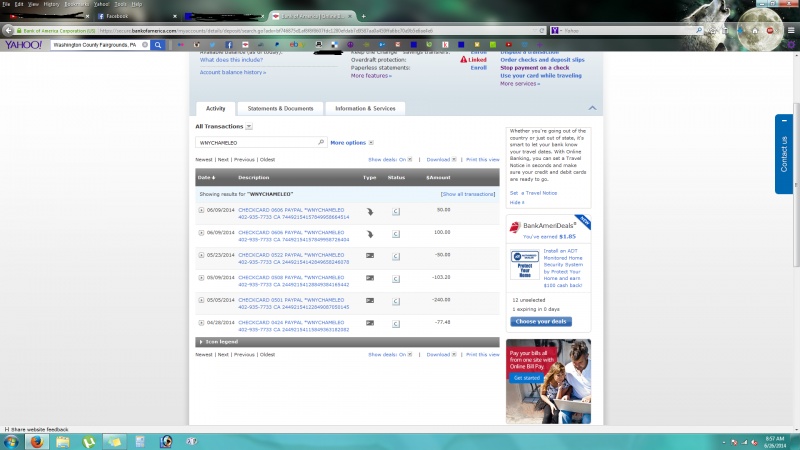Click the deposit type icon for 100.00 row

[370, 234]
